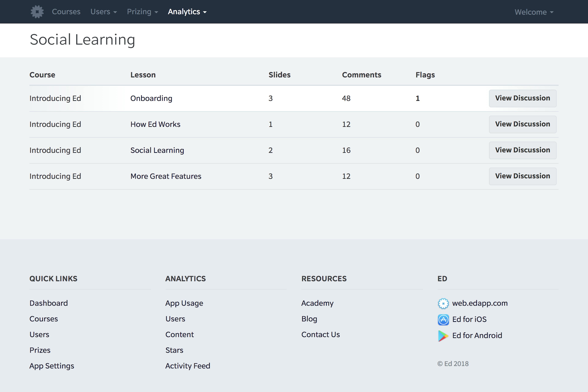Open the Welcome account dropdown
This screenshot has width=588, height=392.
pos(534,12)
